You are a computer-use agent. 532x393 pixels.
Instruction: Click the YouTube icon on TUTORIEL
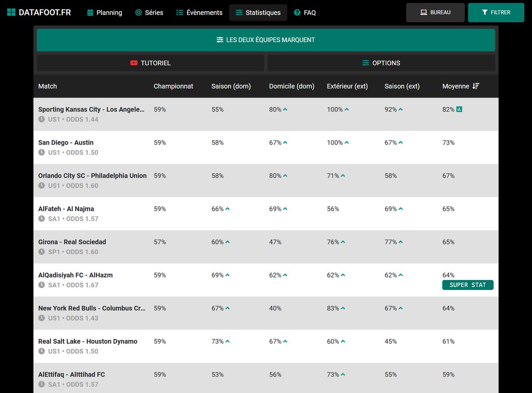(x=134, y=63)
